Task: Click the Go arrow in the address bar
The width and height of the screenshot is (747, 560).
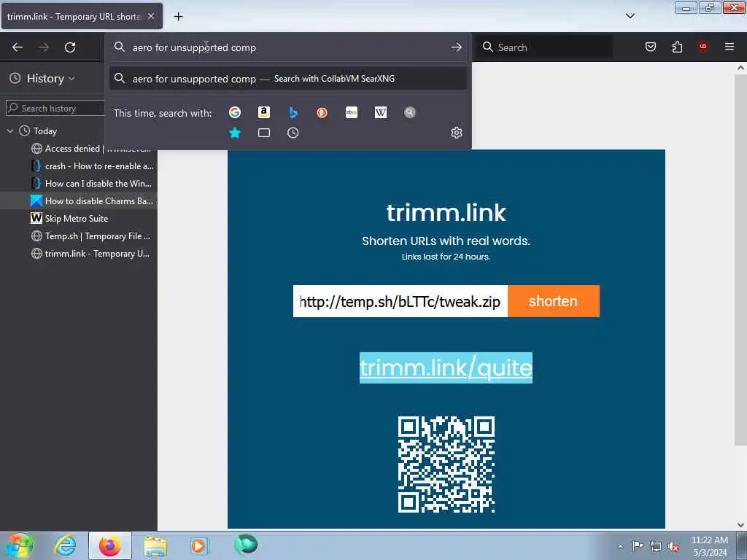Action: 457,47
